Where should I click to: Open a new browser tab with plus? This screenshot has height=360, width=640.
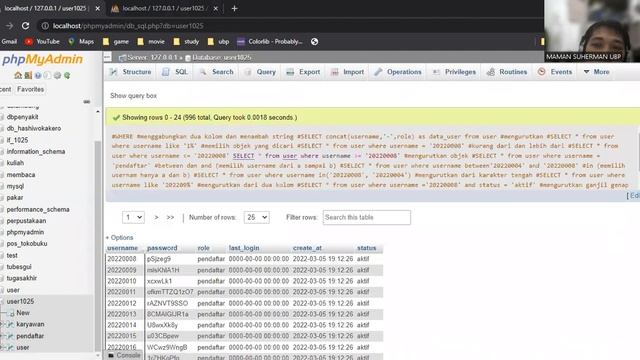[x=234, y=8]
